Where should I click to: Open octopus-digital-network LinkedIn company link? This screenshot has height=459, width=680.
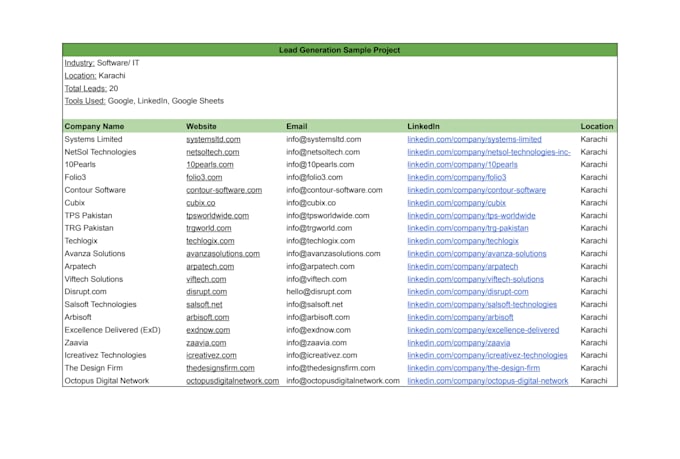487,381
